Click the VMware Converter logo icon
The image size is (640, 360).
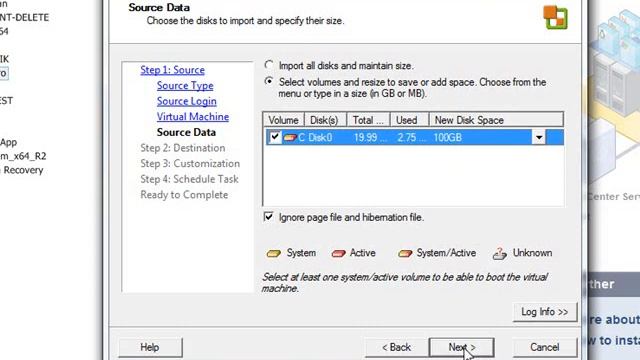pos(556,17)
